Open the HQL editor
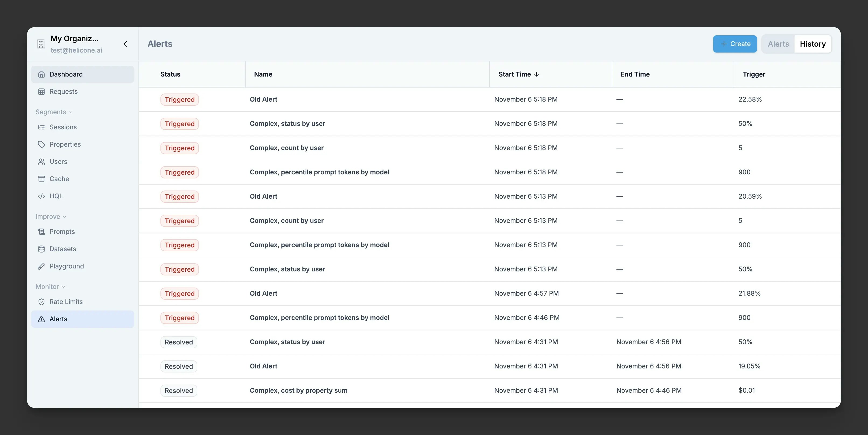Image resolution: width=868 pixels, height=435 pixels. pos(56,196)
